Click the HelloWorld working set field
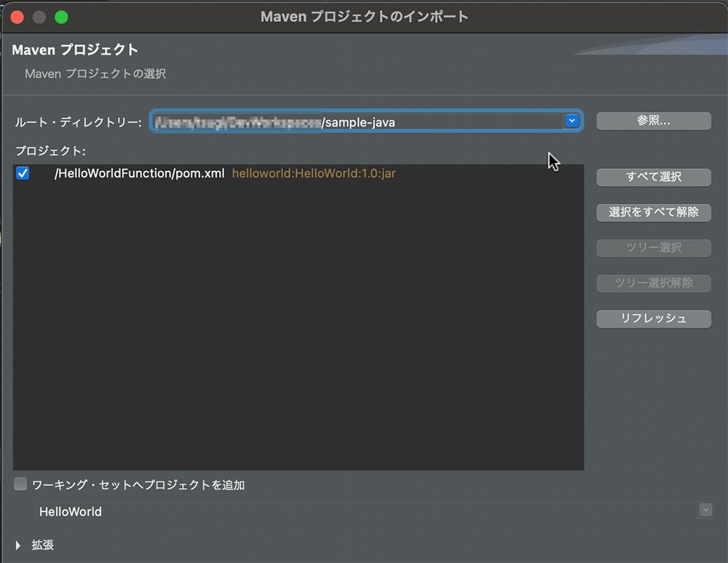 364,511
